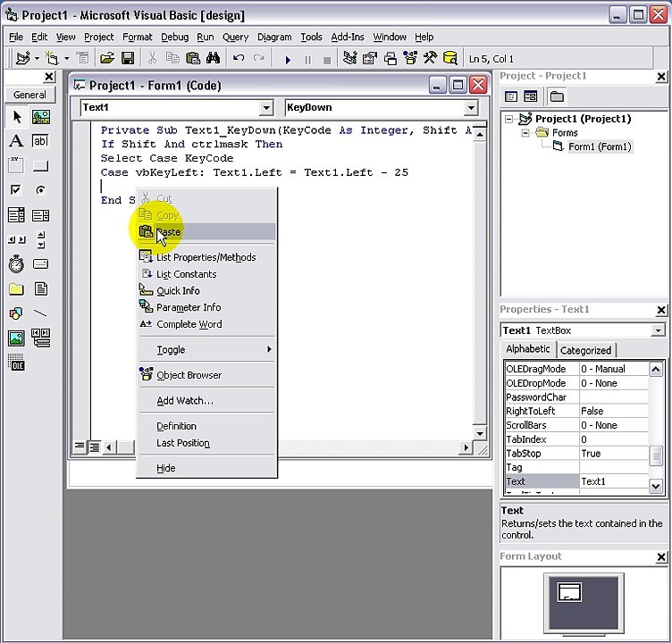The image size is (672, 643).
Task: Open the Debug menu
Action: pyautogui.click(x=174, y=38)
